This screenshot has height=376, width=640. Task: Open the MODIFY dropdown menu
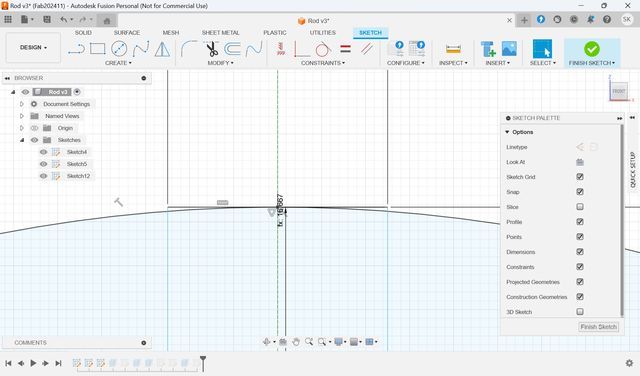[x=220, y=63]
